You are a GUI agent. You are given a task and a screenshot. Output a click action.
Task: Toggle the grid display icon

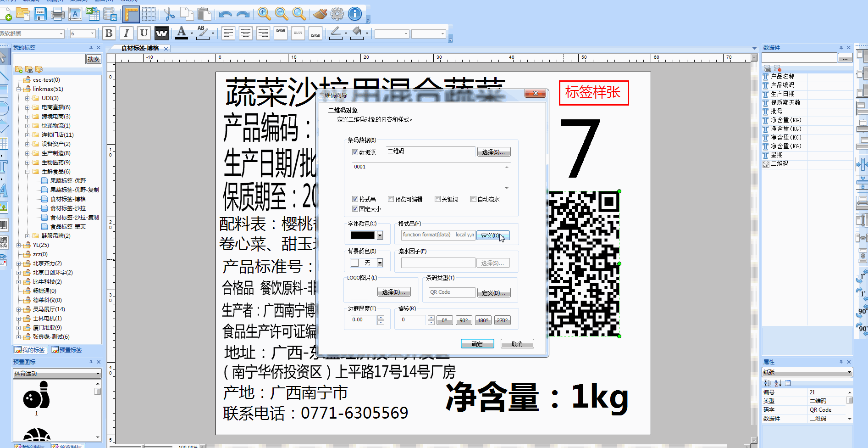(x=149, y=14)
